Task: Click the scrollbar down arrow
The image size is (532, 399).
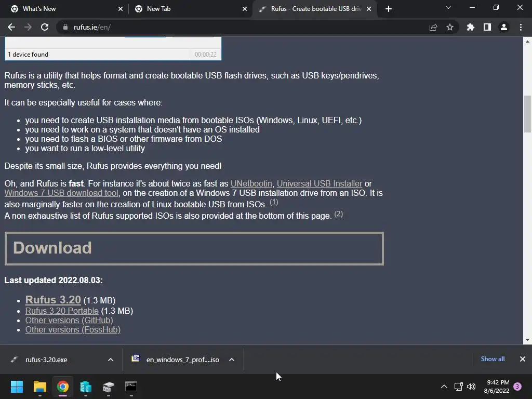Action: click(527, 340)
